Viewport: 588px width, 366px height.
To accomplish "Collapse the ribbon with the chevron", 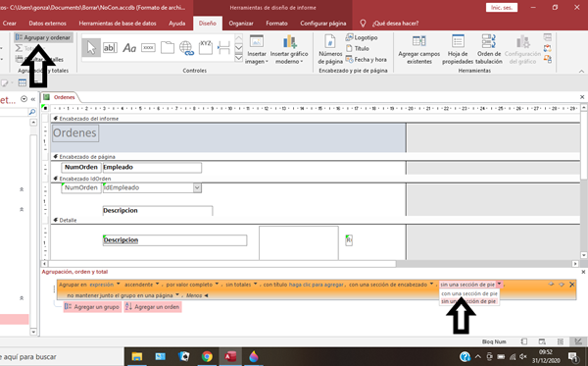I will pos(581,71).
